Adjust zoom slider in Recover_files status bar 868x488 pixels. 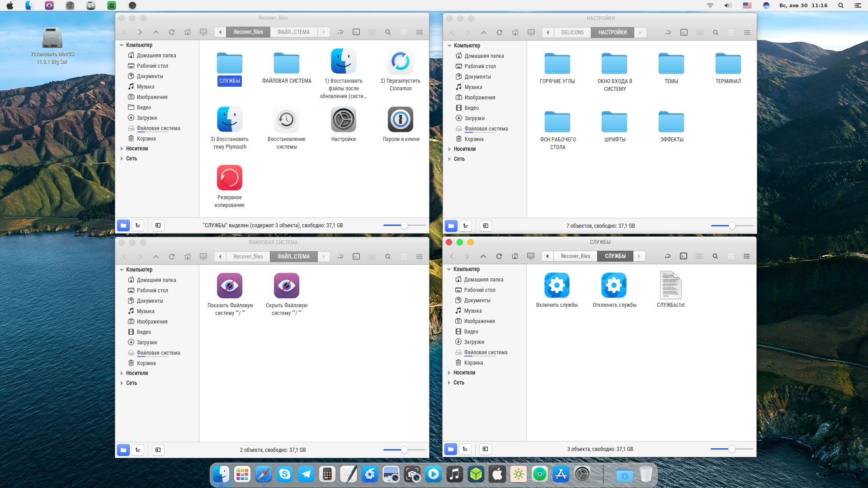[x=404, y=225]
